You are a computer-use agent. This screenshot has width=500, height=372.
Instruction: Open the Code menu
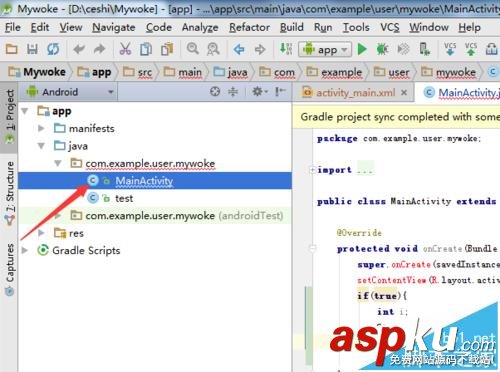point(159,27)
